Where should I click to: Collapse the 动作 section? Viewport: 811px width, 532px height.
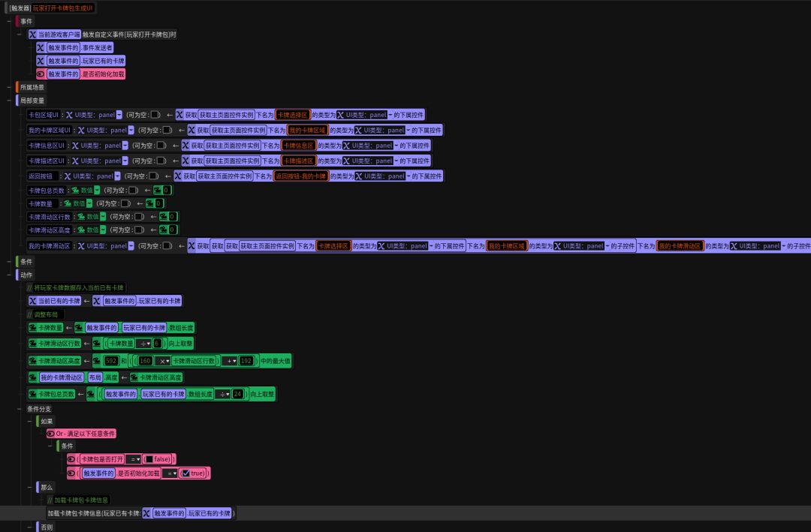point(9,275)
